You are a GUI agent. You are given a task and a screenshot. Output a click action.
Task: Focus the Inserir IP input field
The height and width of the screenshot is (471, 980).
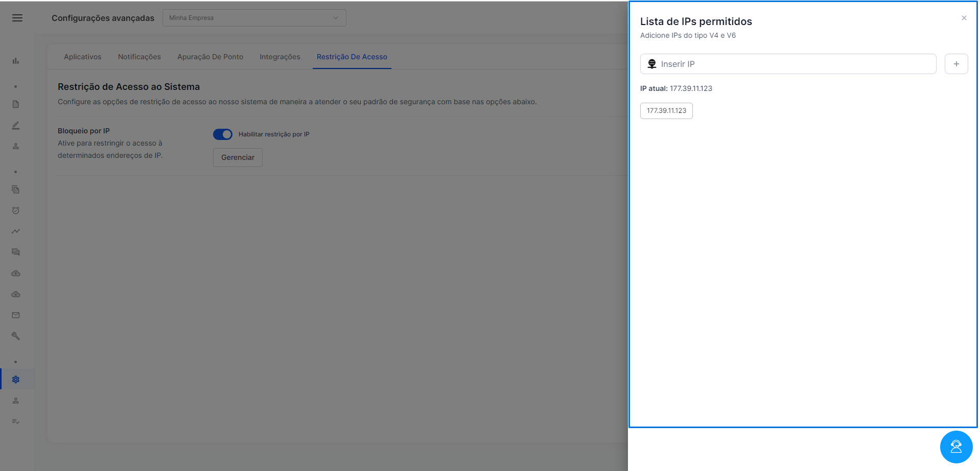[x=788, y=64]
